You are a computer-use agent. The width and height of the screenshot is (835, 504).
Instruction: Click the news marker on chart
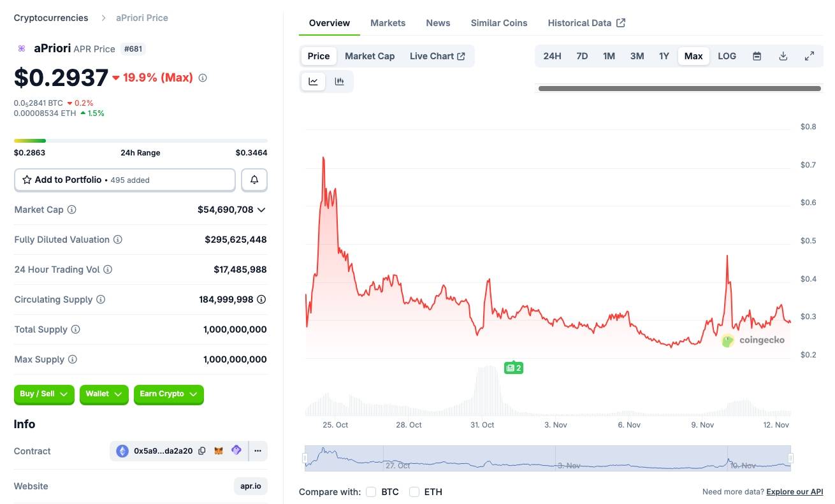coord(513,368)
